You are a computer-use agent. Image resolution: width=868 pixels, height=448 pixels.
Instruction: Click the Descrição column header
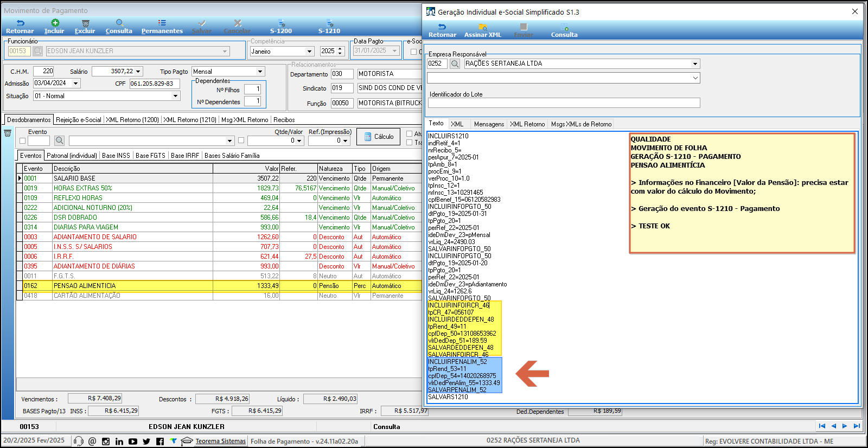pyautogui.click(x=132, y=169)
